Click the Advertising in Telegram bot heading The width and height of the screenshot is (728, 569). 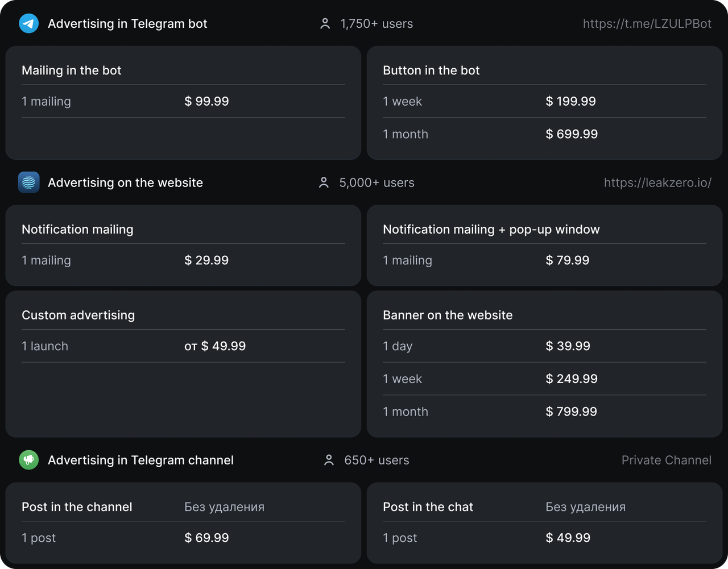(x=127, y=24)
